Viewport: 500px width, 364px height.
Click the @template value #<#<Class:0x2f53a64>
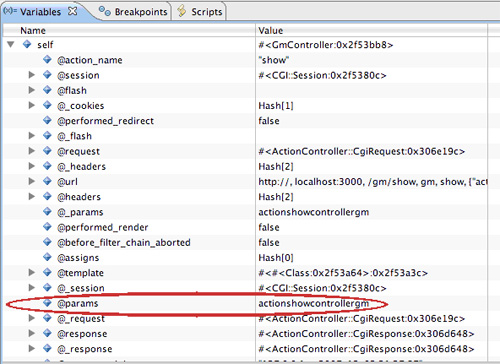pyautogui.click(x=343, y=273)
